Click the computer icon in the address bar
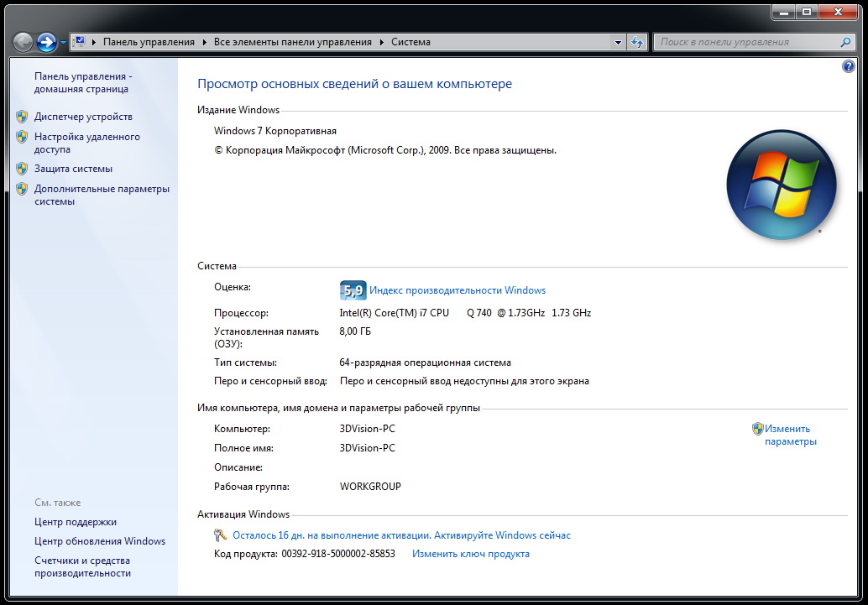Viewport: 868px width, 605px height. click(x=80, y=41)
